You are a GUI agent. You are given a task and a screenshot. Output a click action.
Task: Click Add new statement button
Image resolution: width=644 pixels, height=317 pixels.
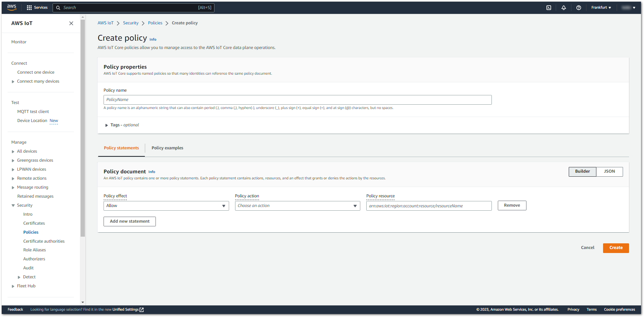[x=130, y=221]
